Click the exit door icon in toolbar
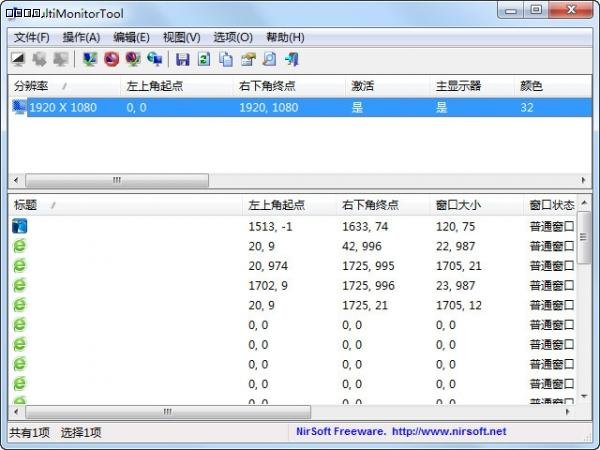 292,59
